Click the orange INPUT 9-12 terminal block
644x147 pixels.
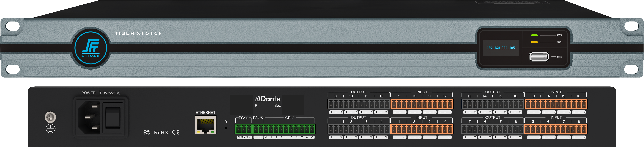click(x=422, y=104)
